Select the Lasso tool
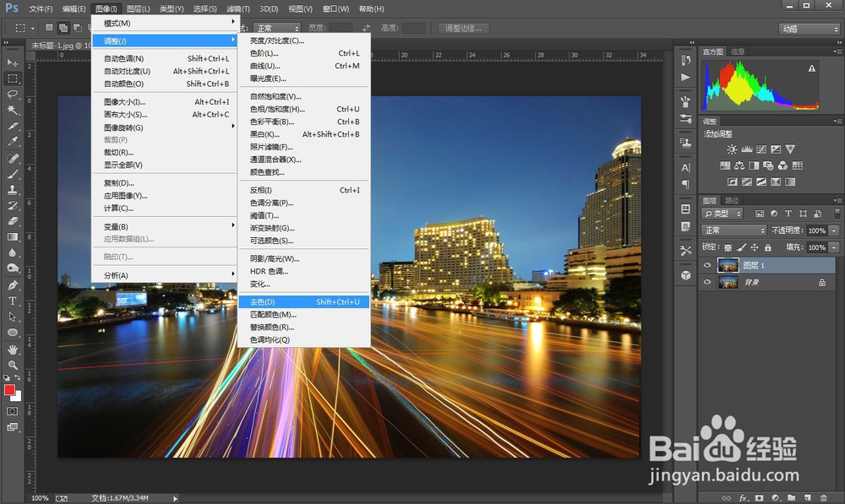 [13, 95]
